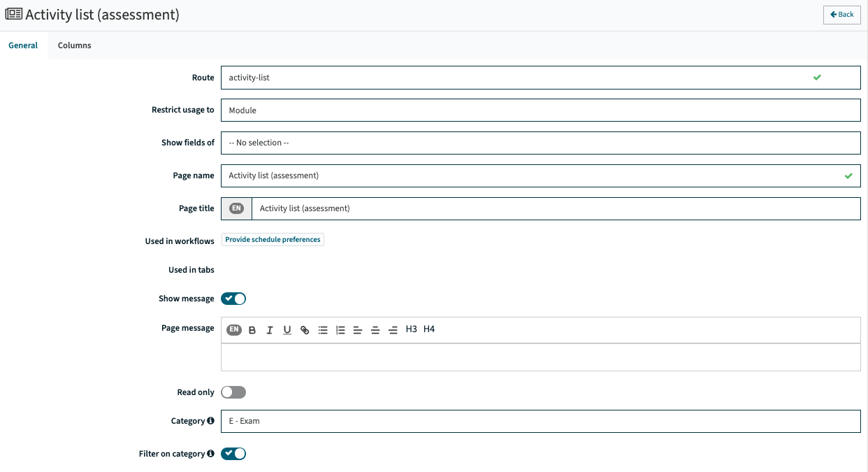The width and height of the screenshot is (868, 472).
Task: Apply the H4 heading style
Action: (x=429, y=329)
